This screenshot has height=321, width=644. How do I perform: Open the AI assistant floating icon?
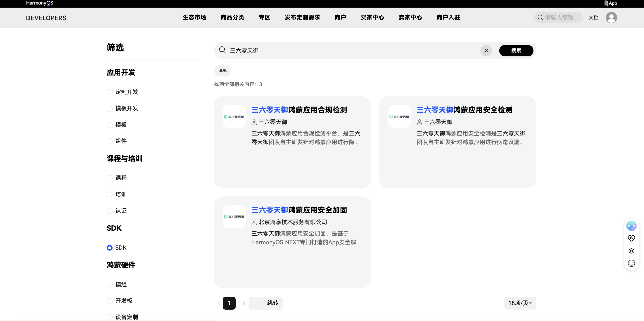(631, 226)
